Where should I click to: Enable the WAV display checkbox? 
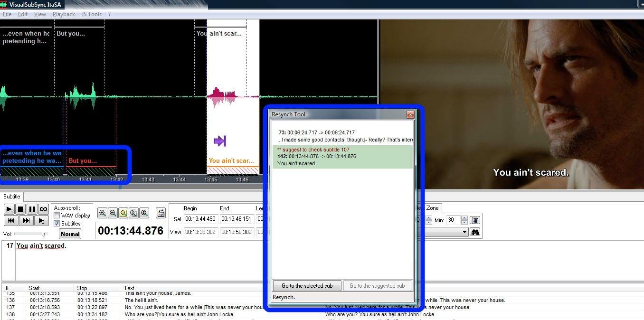[57, 216]
